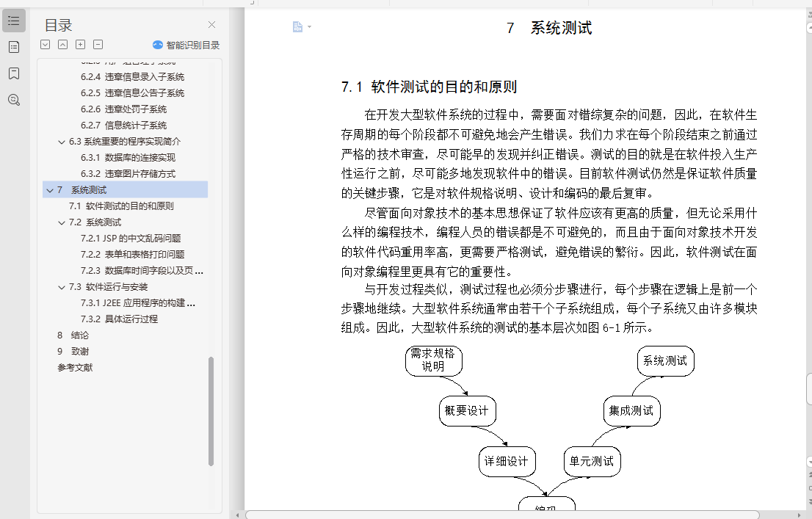
Task: Go to 7.3.2 具体运行过程
Action: click(119, 319)
